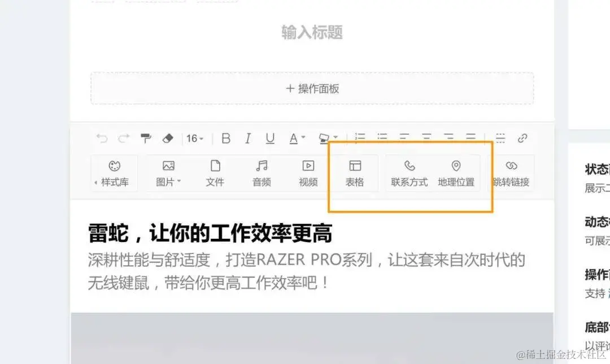Insert a table with 表格

[x=355, y=173]
